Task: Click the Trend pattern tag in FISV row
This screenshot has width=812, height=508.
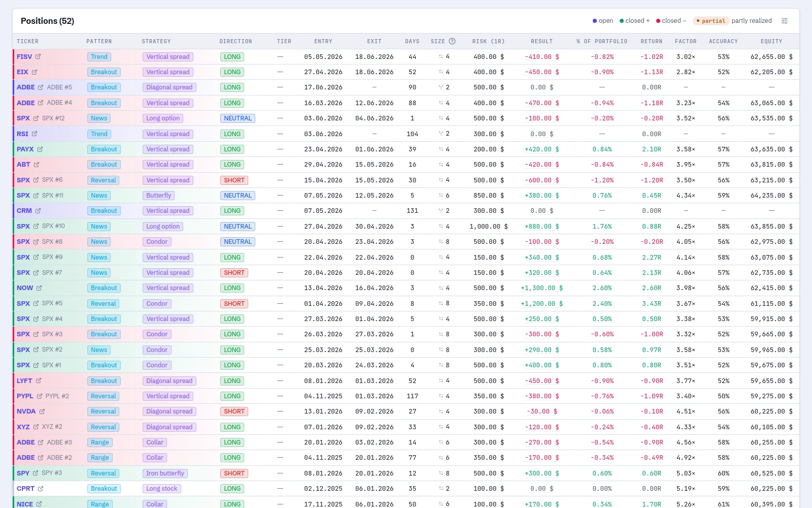Action: [x=99, y=57]
